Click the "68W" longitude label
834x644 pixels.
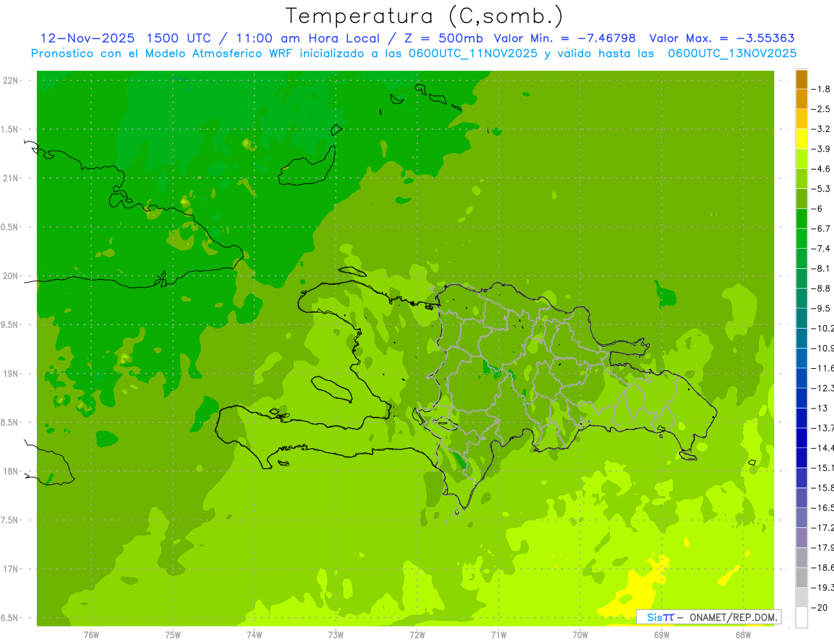click(x=742, y=634)
